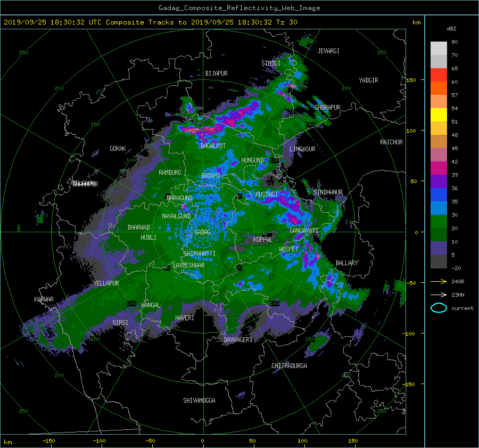
Task: Click the KUSTAGI label
Action: click(x=267, y=194)
